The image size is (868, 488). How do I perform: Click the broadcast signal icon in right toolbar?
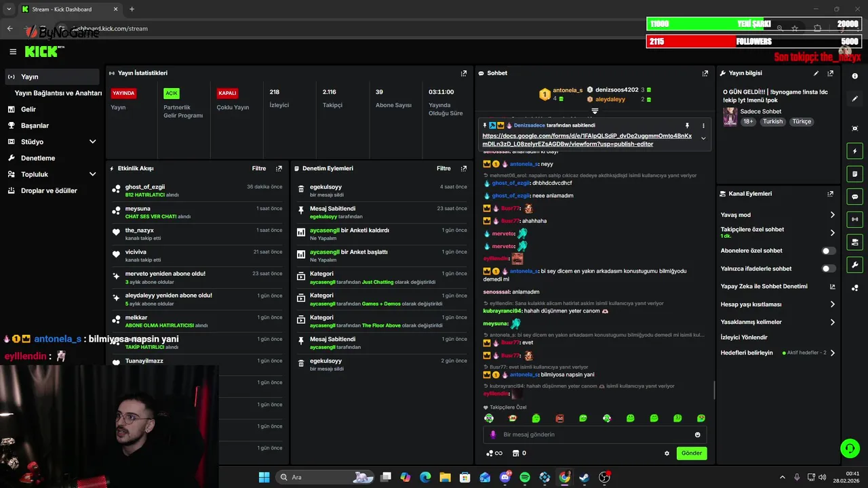(854, 219)
